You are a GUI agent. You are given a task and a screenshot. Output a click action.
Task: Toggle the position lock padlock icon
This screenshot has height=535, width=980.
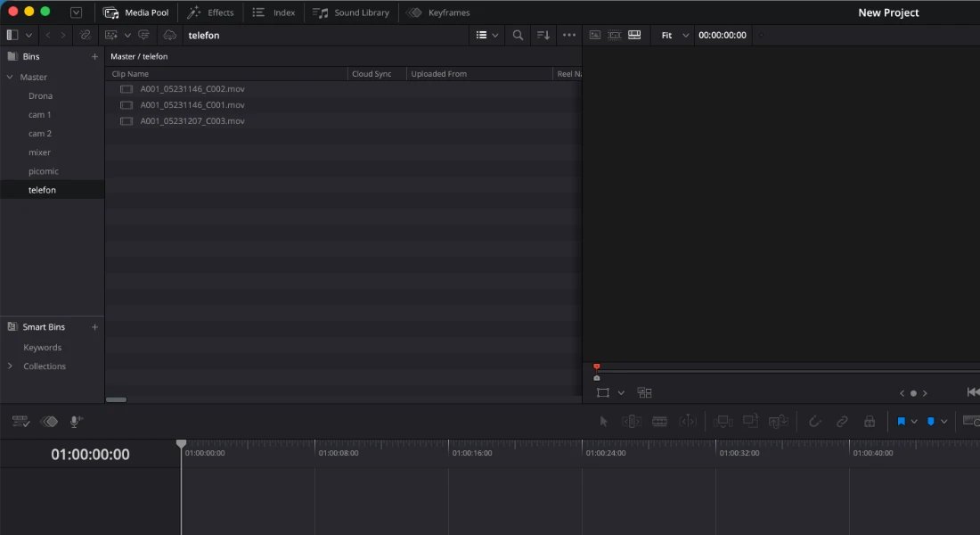870,421
